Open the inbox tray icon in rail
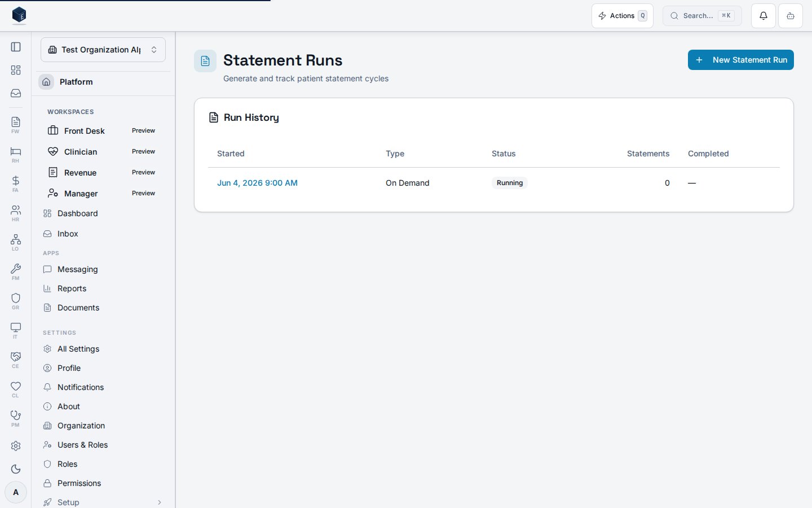This screenshot has height=508, width=812. coord(16,93)
